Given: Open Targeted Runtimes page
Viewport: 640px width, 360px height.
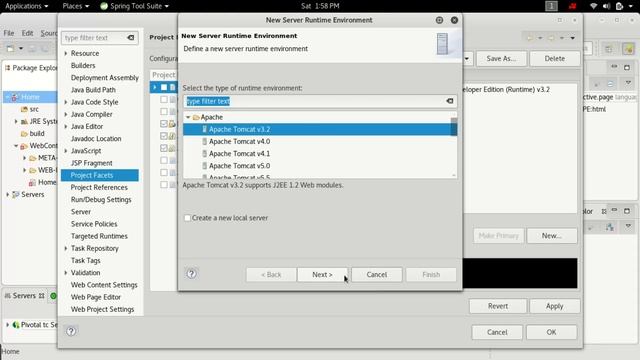Looking at the screenshot, I should coord(99,236).
